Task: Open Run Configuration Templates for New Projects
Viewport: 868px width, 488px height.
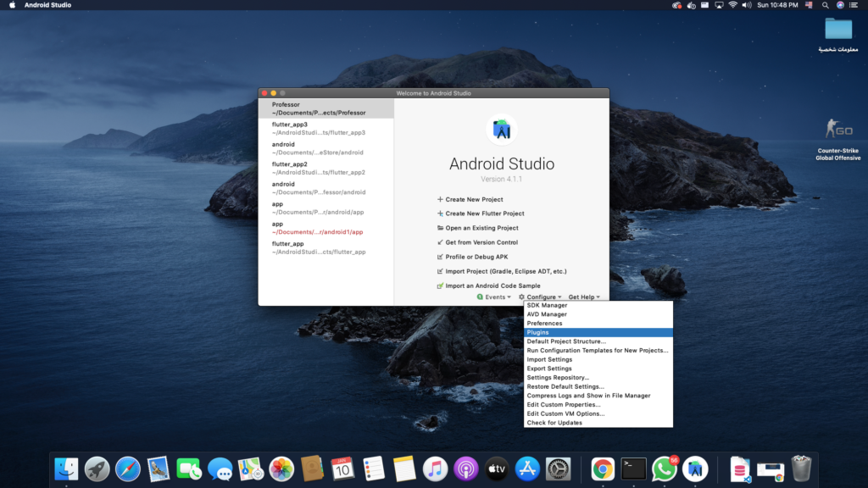Action: 598,350
